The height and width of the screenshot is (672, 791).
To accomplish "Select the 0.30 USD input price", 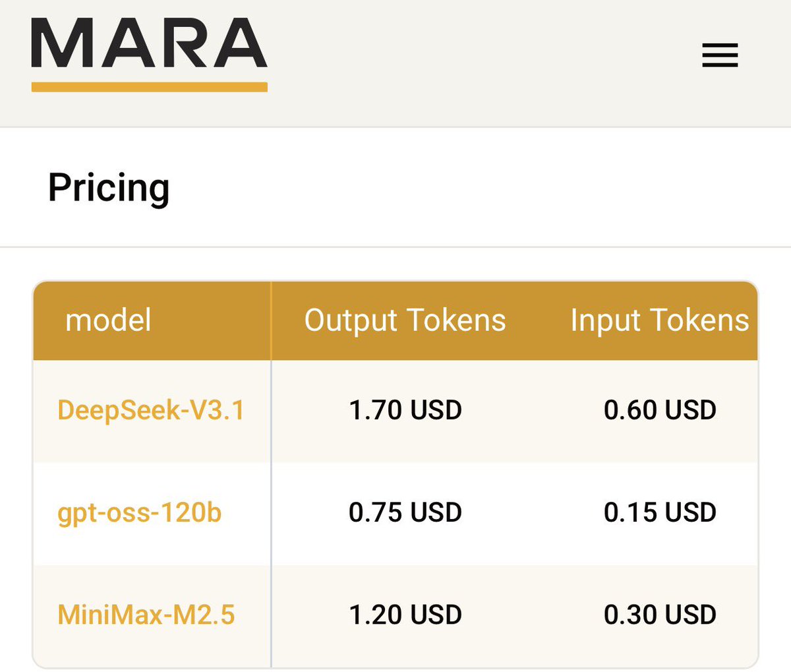I will pyautogui.click(x=660, y=615).
